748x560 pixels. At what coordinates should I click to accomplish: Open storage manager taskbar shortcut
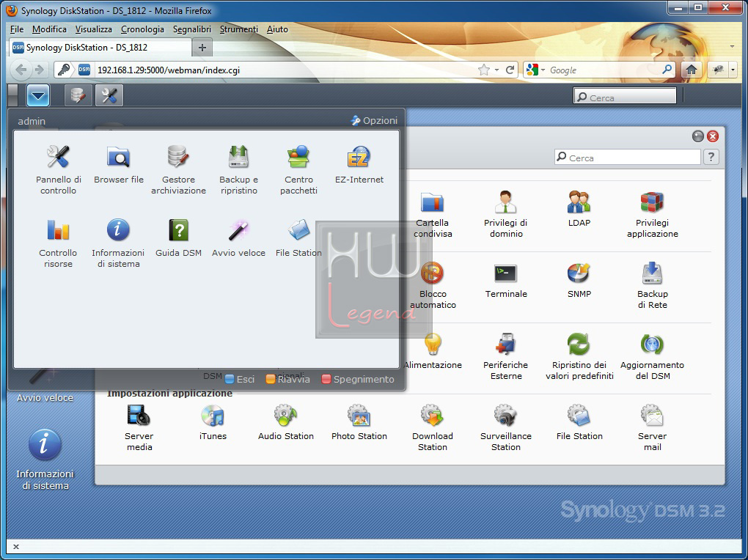pos(78,95)
